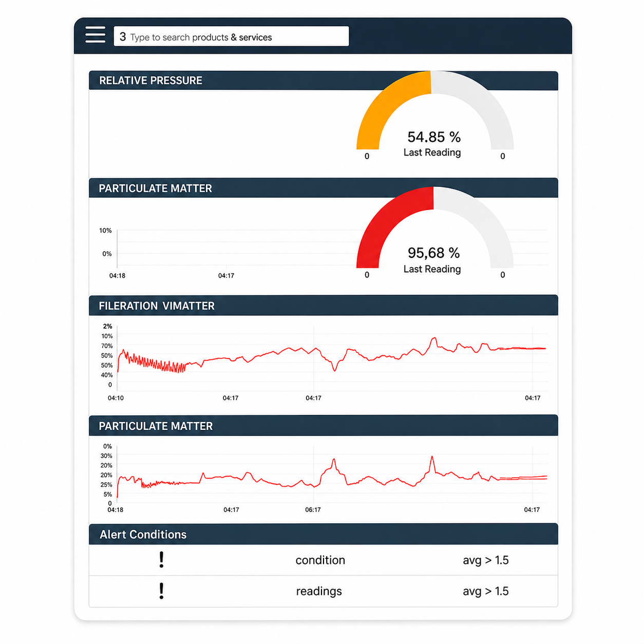Click the 54.85 % reading value
This screenshot has width=644, height=644.
coord(434,137)
